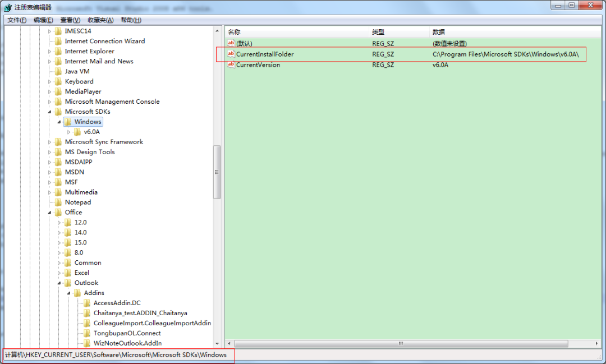The width and height of the screenshot is (606, 364).
Task: Collapse the Office key
Action: tap(49, 213)
